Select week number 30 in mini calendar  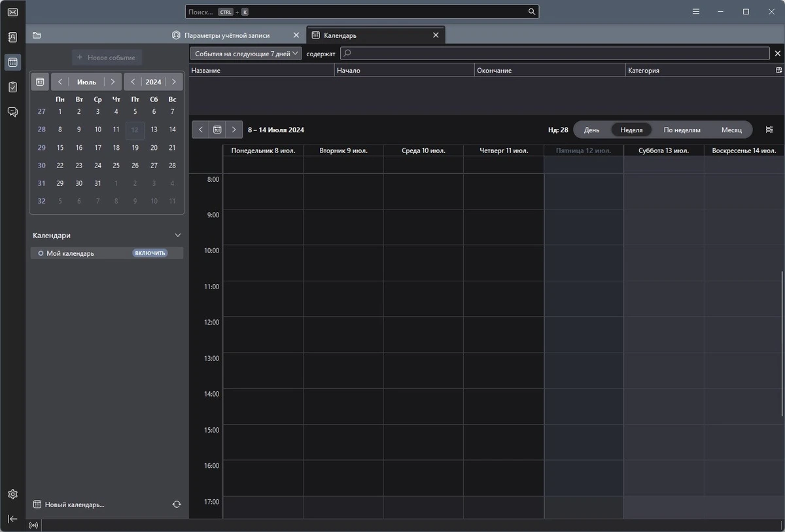[x=41, y=166]
